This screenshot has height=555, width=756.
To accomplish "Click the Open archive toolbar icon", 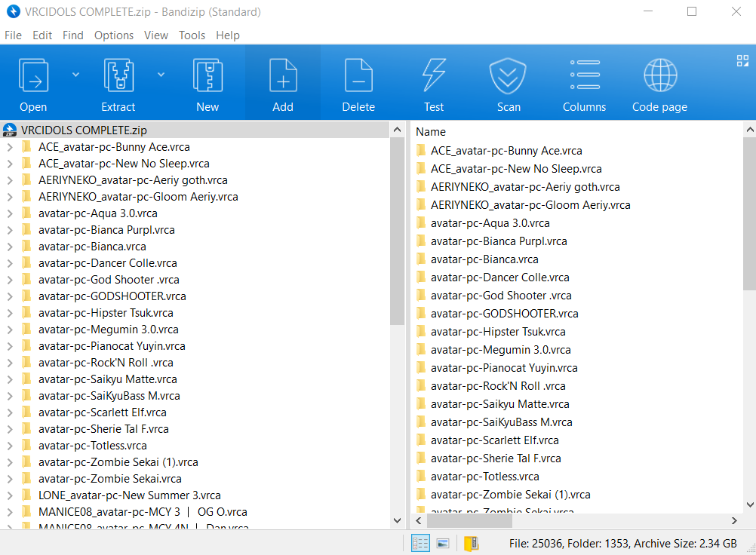I will click(x=33, y=75).
